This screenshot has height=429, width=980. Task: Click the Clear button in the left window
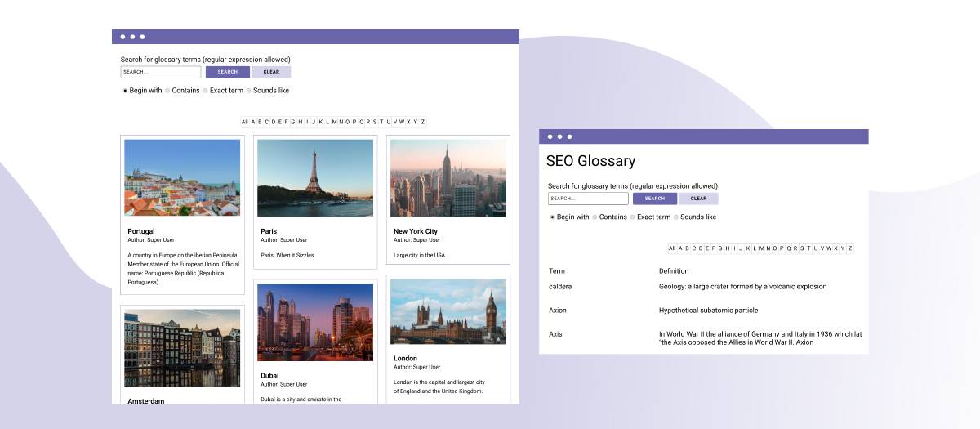coord(271,72)
